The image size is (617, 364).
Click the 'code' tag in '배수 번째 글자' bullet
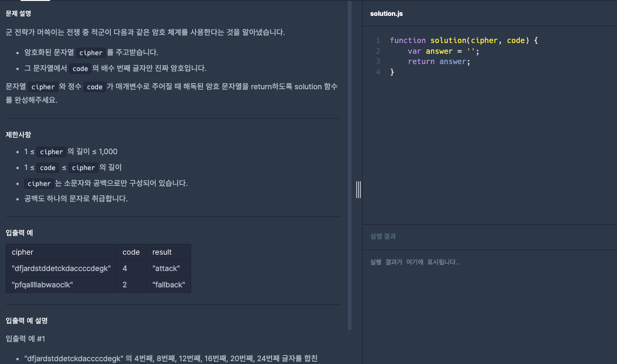click(x=80, y=69)
